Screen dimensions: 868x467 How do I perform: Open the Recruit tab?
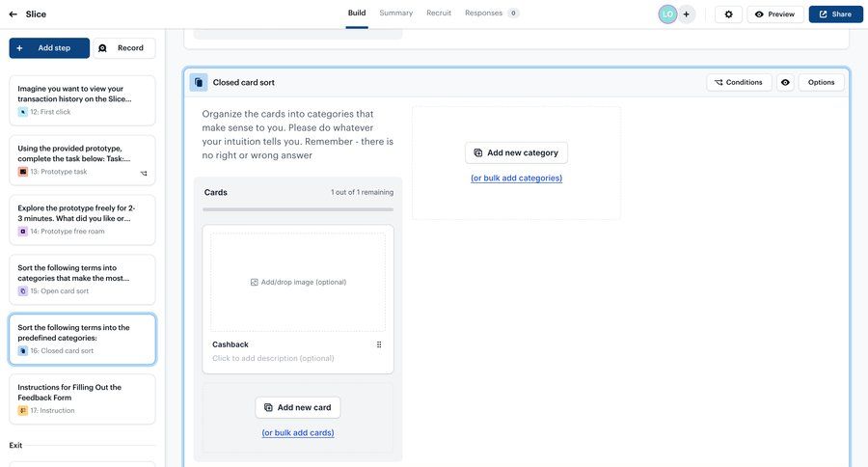[x=439, y=14]
